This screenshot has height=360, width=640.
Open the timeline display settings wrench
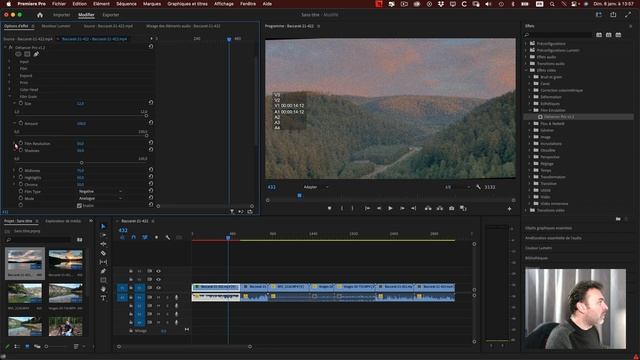tap(168, 237)
